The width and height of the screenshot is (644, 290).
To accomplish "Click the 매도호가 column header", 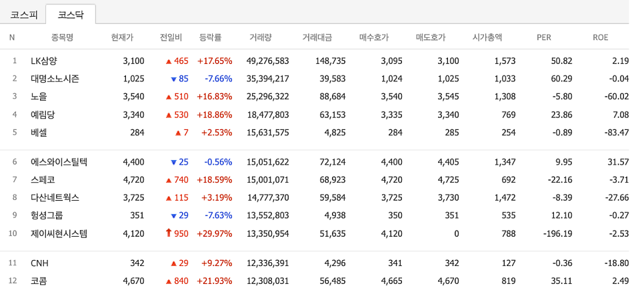I will [431, 37].
